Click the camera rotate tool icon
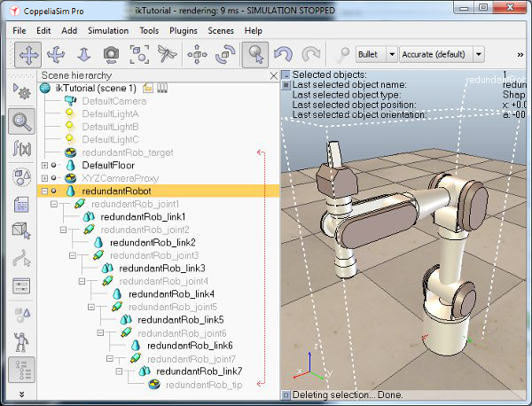Viewport: 532px width, 406px height. click(57, 54)
